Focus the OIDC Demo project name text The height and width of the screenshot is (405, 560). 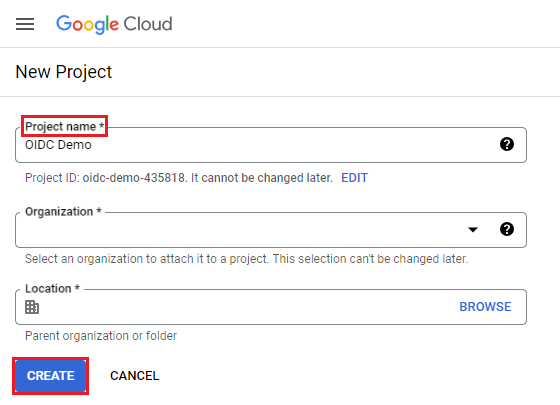click(58, 145)
